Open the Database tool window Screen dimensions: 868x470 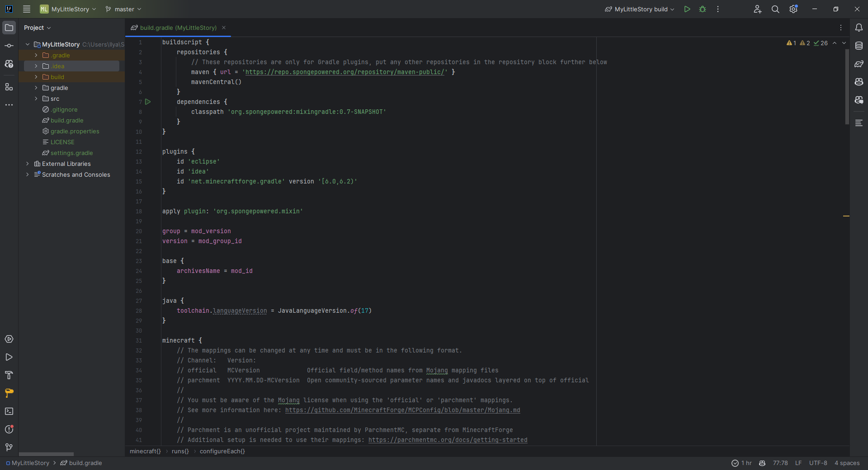[x=859, y=46]
